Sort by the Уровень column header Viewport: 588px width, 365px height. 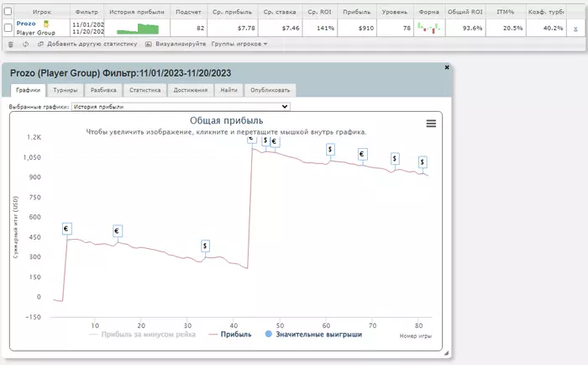[x=395, y=12]
